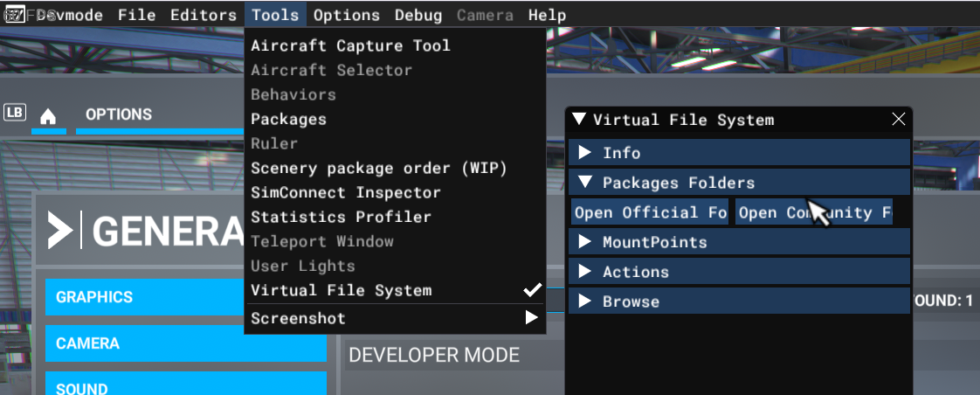Screen dimensions: 980x395
Task: Click the home icon in options header
Action: (x=49, y=116)
